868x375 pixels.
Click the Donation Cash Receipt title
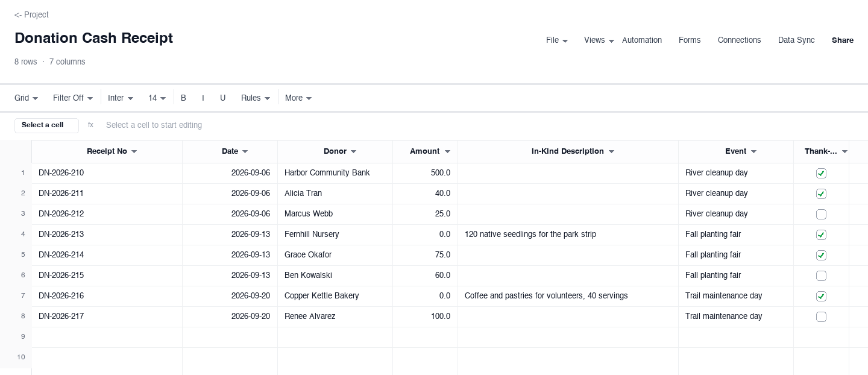(93, 38)
